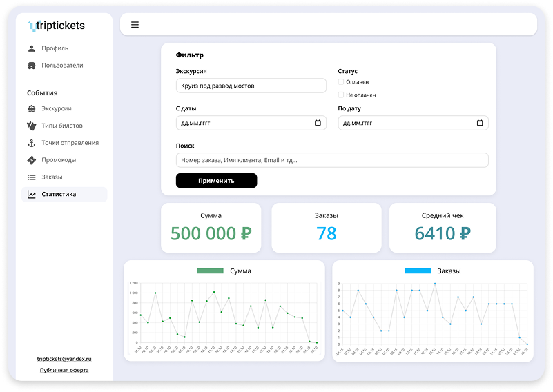
Task: Open the Публичная оферта link
Action: (x=64, y=370)
